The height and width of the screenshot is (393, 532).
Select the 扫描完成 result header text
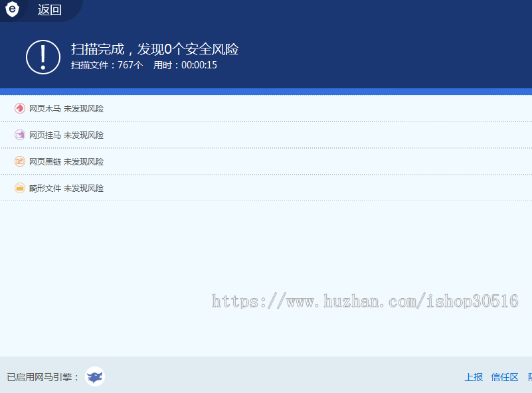pyautogui.click(x=155, y=49)
